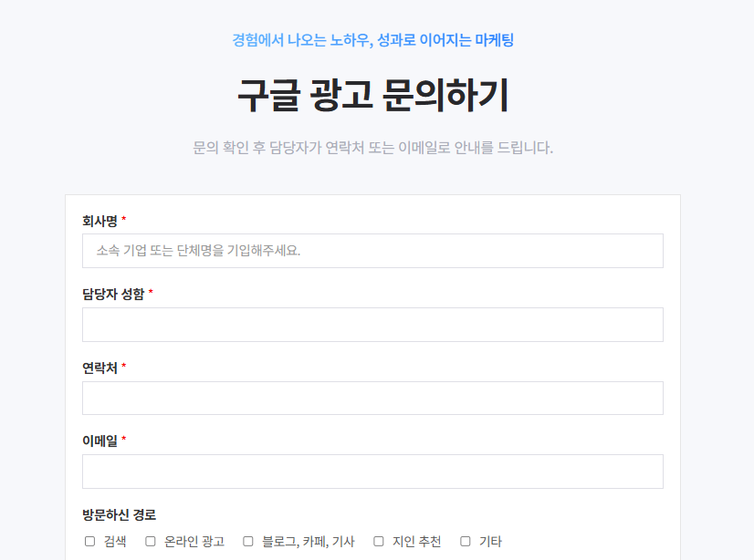754x560 pixels.
Task: Click the 회사명 field label
Action: (x=99, y=221)
